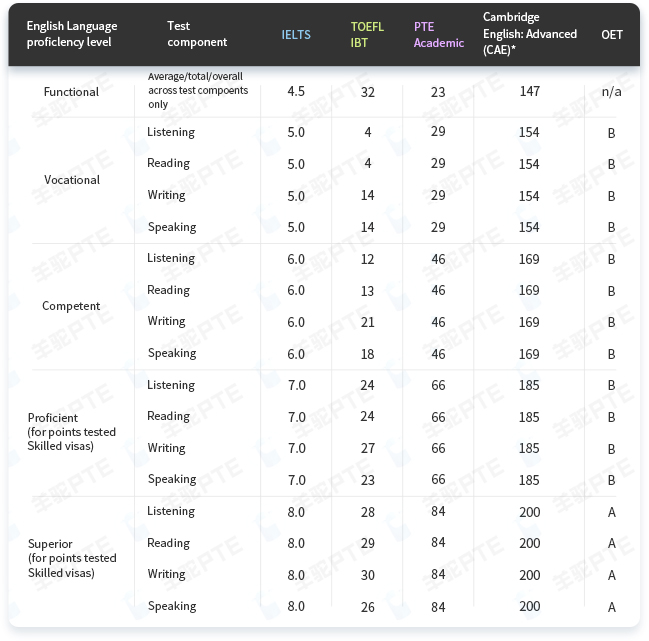Select the TOEFL IBT column header
Viewport: 649px width, 641px height.
pyautogui.click(x=367, y=35)
